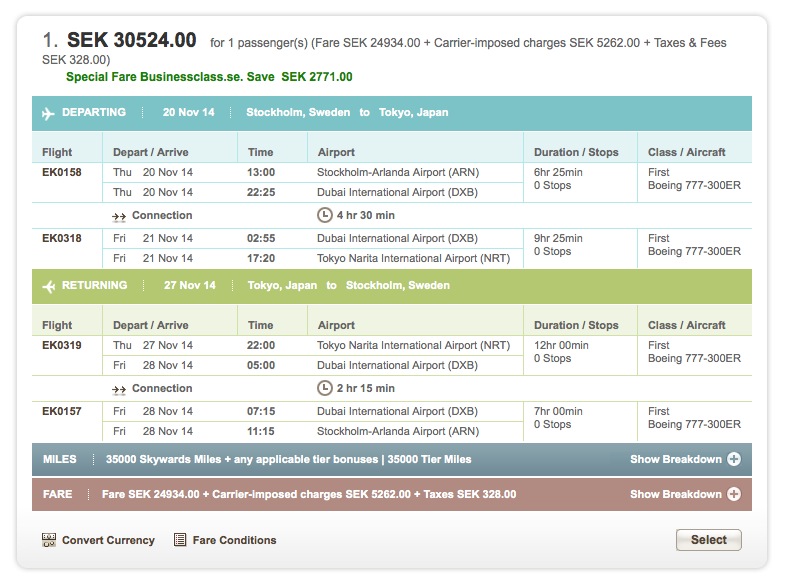Click Show Breakdown text in the Fare bar
This screenshot has height=586, width=796.
point(675,494)
